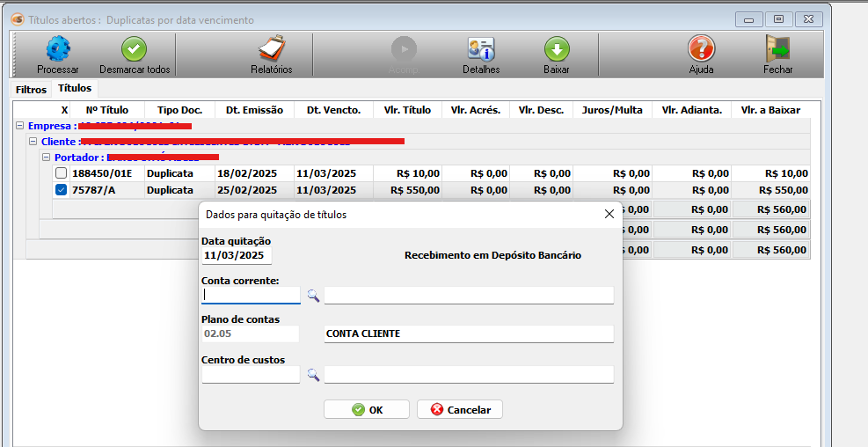Check the box for título 188450/01E
This screenshot has height=447, width=868.
click(62, 173)
